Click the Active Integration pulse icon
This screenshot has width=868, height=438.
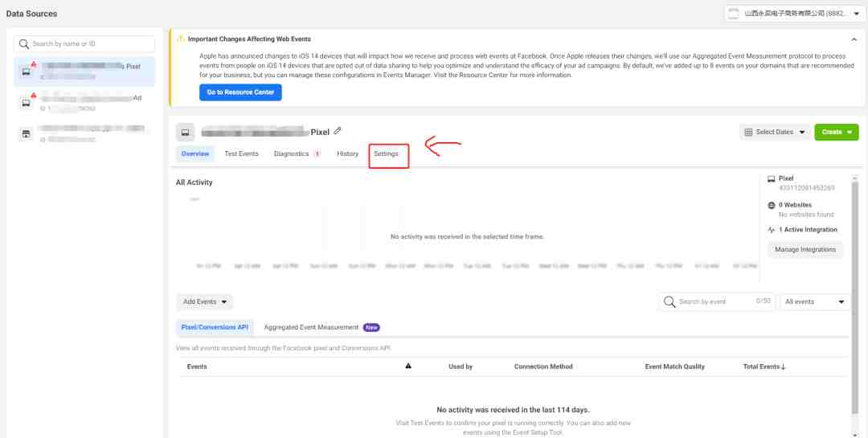pos(771,230)
